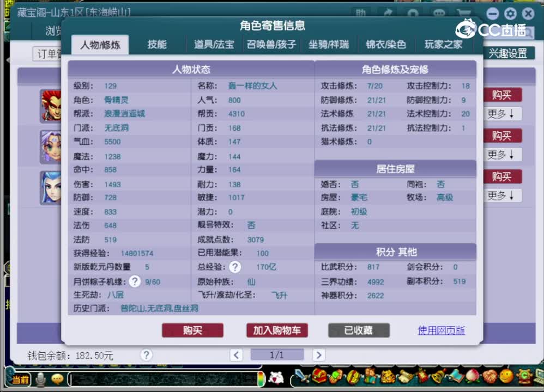The width and height of the screenshot is (544, 392).
Task: Click the refresh icon in the title bar
Action: point(413,13)
